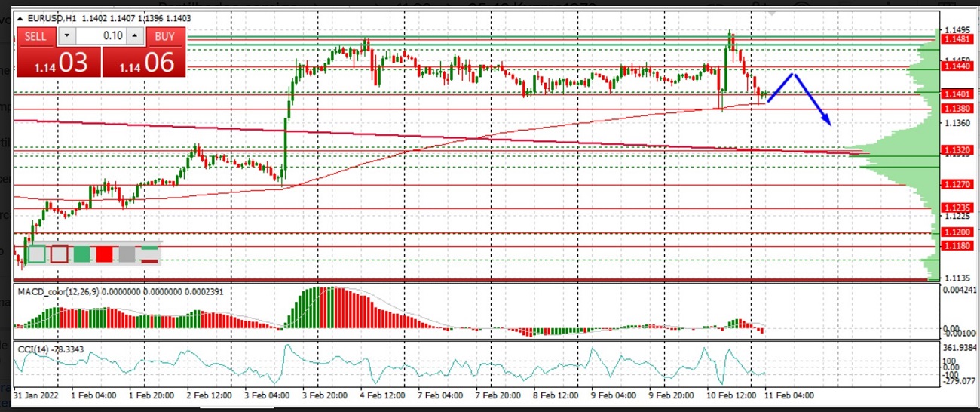Click the 1.14 06 buy price panel
The width and height of the screenshot is (980, 412).
(x=143, y=62)
